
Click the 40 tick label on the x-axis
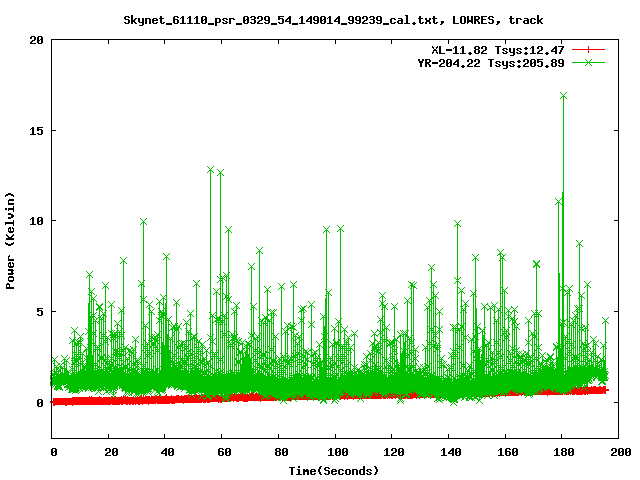[165, 452]
